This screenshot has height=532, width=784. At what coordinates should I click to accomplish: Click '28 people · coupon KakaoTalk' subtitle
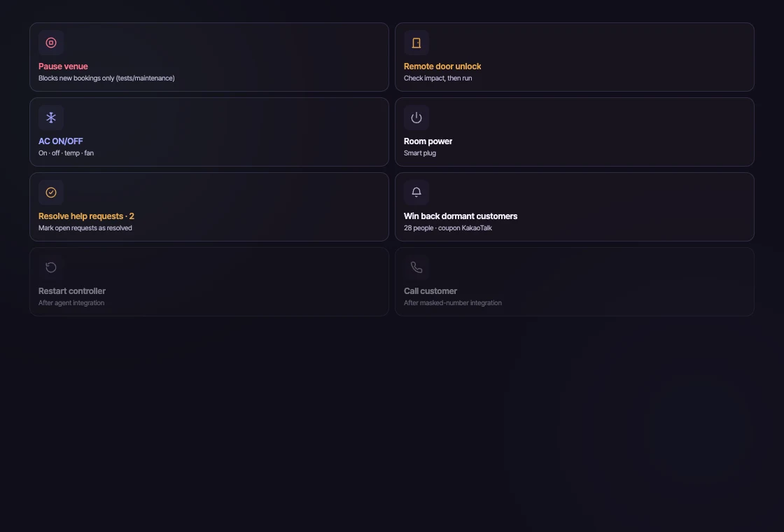pyautogui.click(x=448, y=228)
